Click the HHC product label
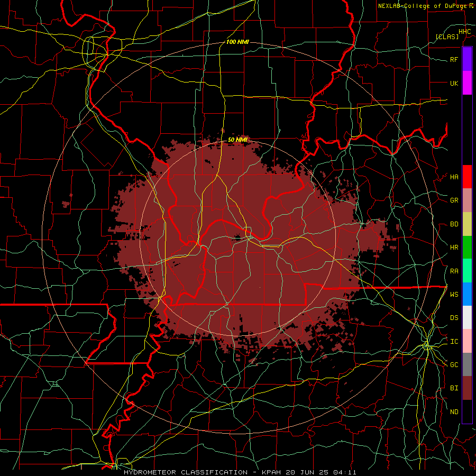 [x=465, y=32]
